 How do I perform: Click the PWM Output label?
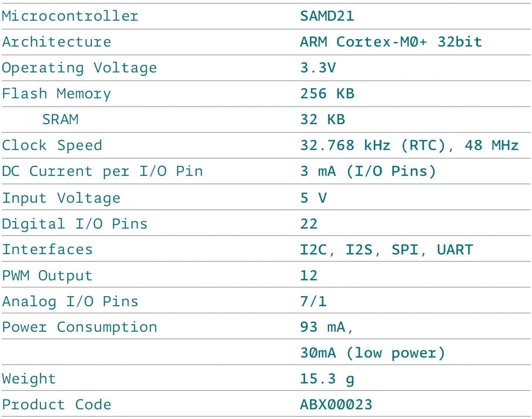(47, 275)
